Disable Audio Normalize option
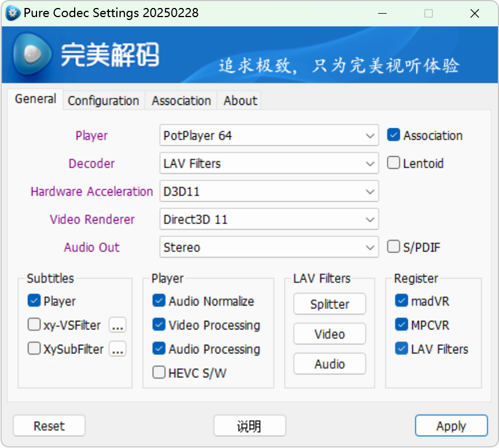Image resolution: width=499 pixels, height=448 pixels. coord(159,302)
